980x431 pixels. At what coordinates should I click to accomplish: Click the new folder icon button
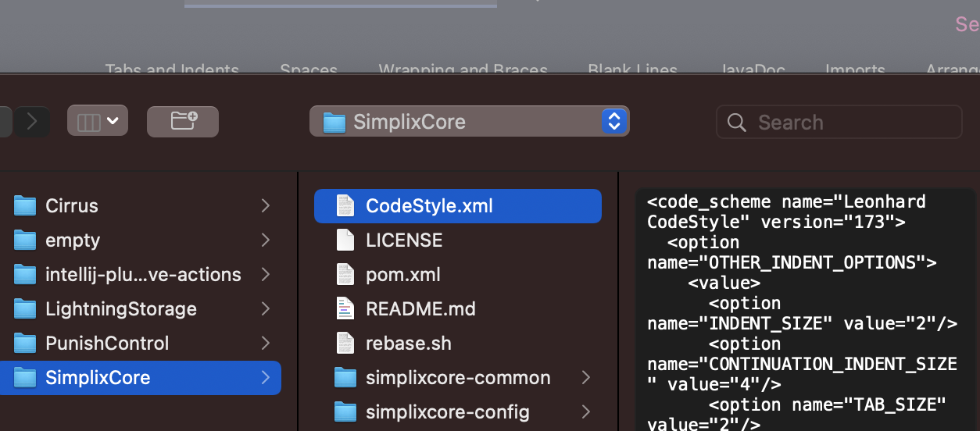183,121
